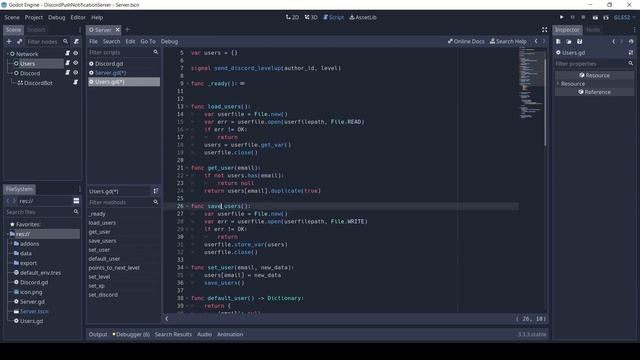The height and width of the screenshot is (360, 640).
Task: Focus the Filter properties field
Action: tap(591, 64)
